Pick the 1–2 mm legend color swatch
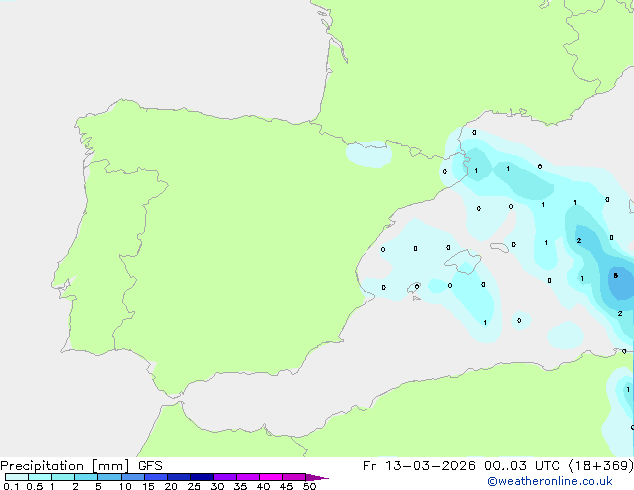Screen dimensions: 634x490 click(x=63, y=477)
